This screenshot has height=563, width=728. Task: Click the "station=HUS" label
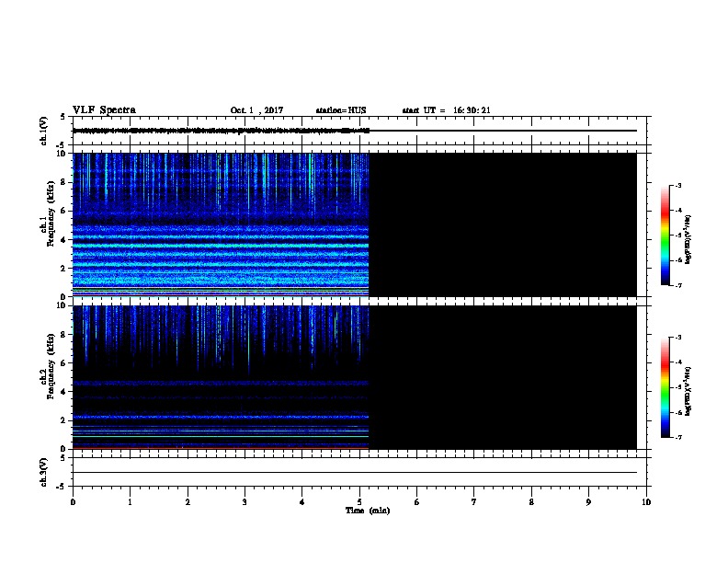click(341, 110)
